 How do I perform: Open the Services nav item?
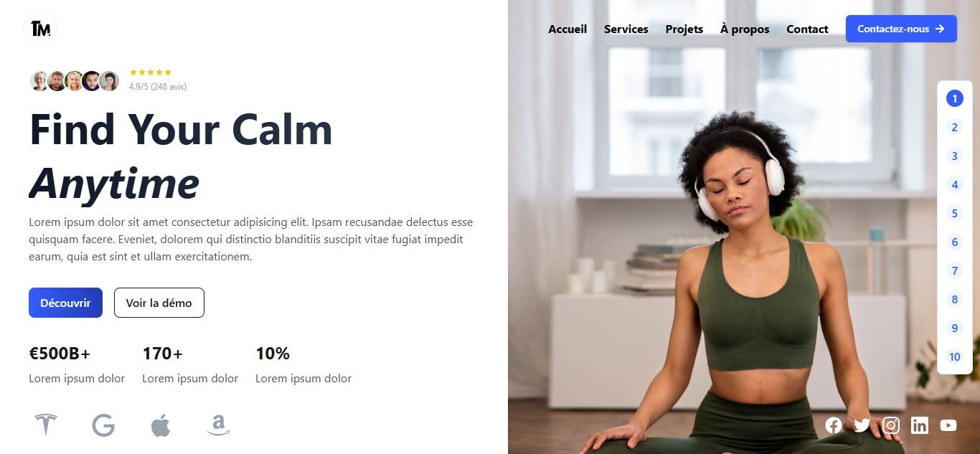(x=626, y=29)
